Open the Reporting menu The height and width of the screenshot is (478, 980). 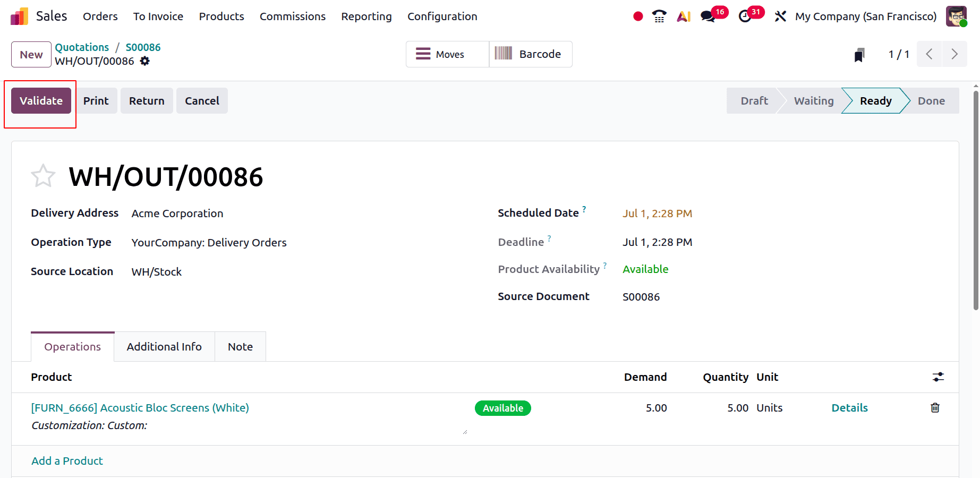(367, 16)
